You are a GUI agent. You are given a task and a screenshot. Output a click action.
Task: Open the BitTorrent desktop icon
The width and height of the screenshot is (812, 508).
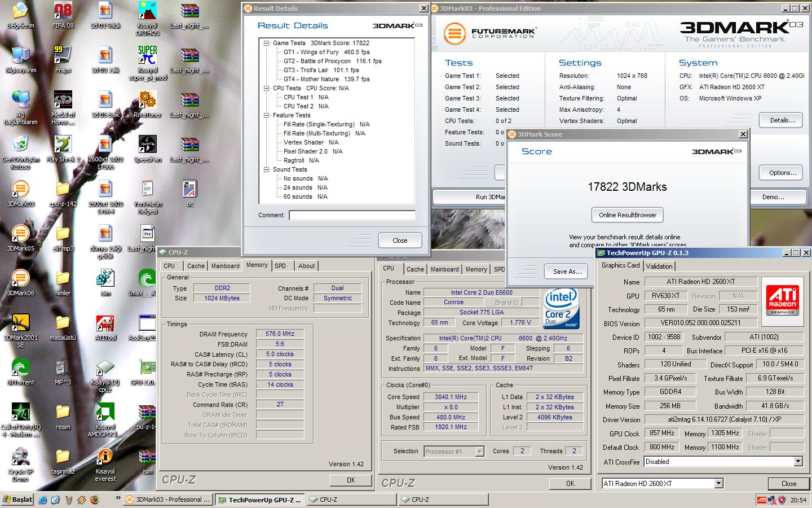coord(20,371)
